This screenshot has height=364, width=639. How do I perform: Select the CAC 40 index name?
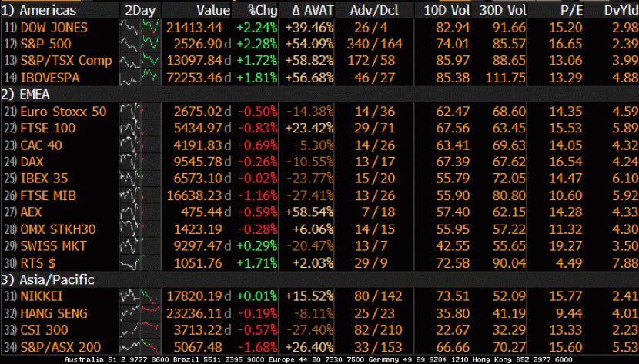[x=41, y=145]
